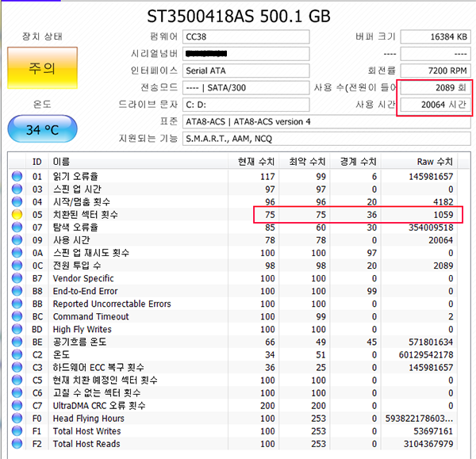This screenshot has width=476, height=459.
Task: Click raw value 60129542178 in 온도 row
Action: click(426, 355)
